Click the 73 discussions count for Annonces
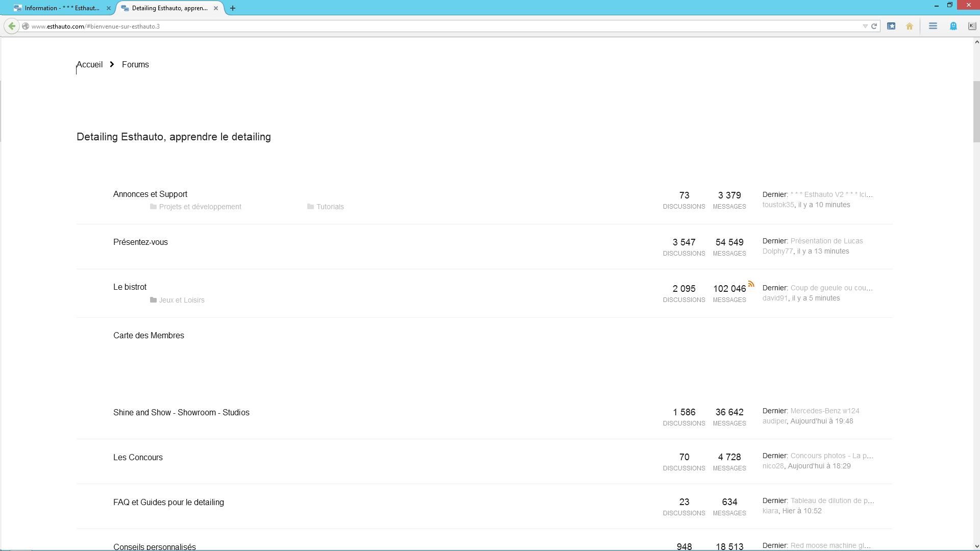This screenshot has height=551, width=980. [x=684, y=195]
